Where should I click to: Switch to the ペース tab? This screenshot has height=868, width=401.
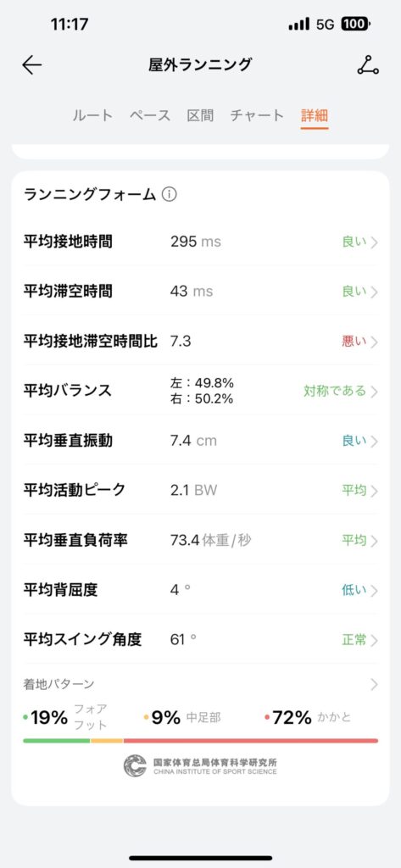coord(150,115)
